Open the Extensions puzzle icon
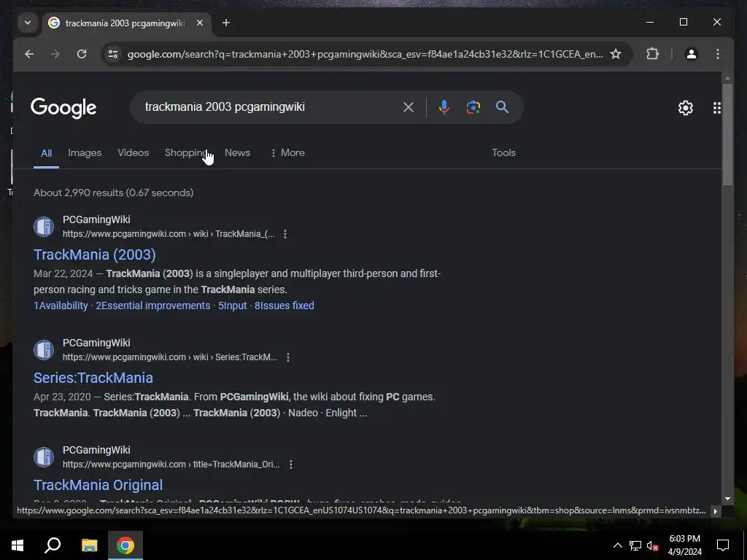 click(x=652, y=54)
